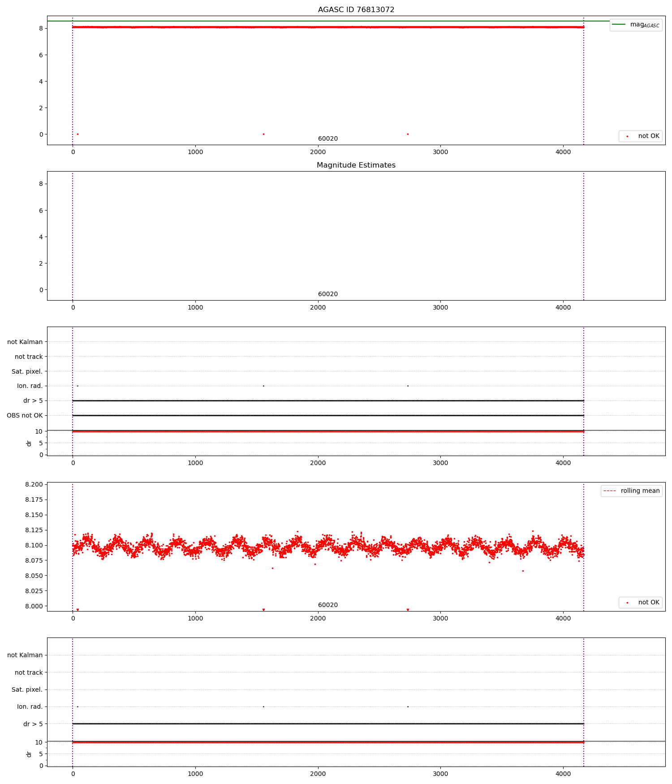Screen dimensions: 672x784
Task: Click the "AGASC ID 76813072" plot title
Action: point(356,10)
